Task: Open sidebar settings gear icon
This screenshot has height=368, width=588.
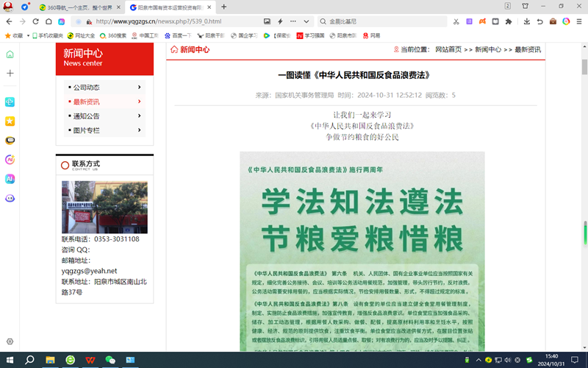Action: 10,342
